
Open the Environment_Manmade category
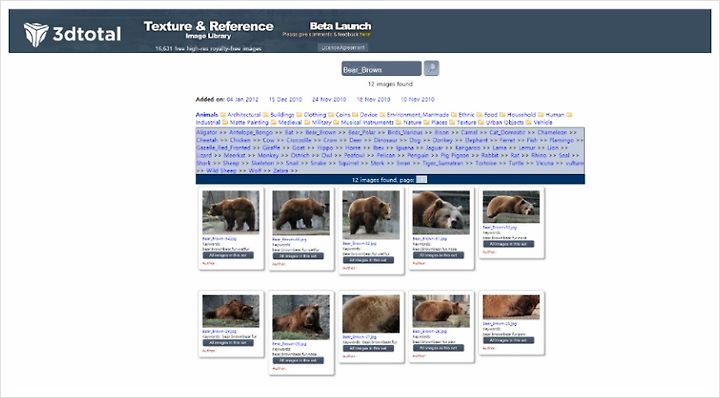point(418,115)
